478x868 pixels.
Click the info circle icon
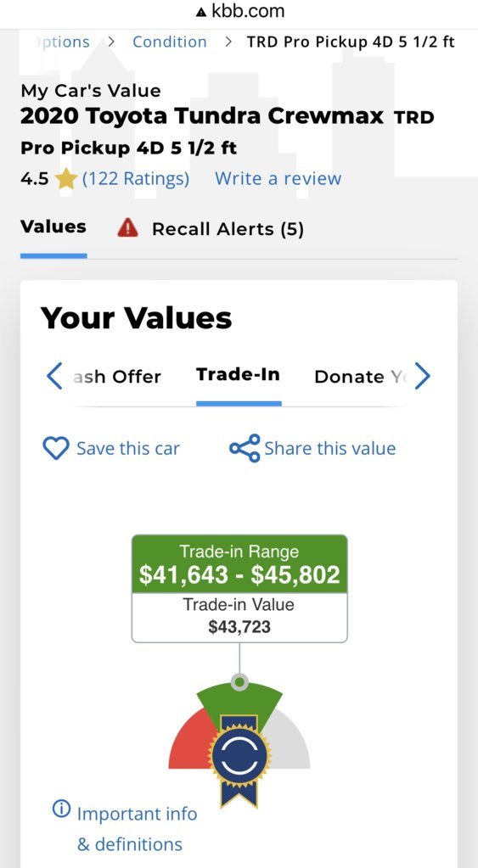point(61,809)
